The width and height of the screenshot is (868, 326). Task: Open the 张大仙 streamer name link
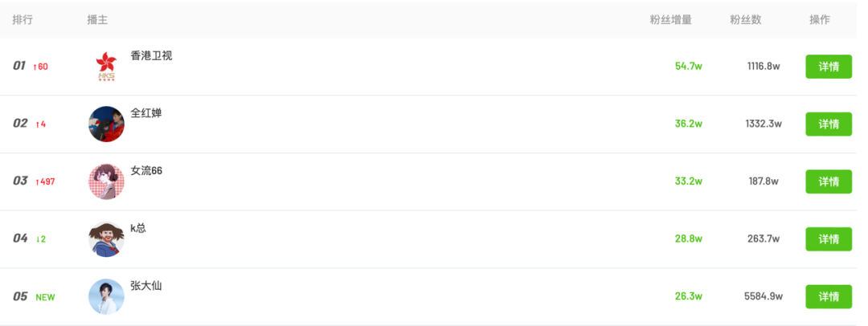pyautogui.click(x=146, y=286)
